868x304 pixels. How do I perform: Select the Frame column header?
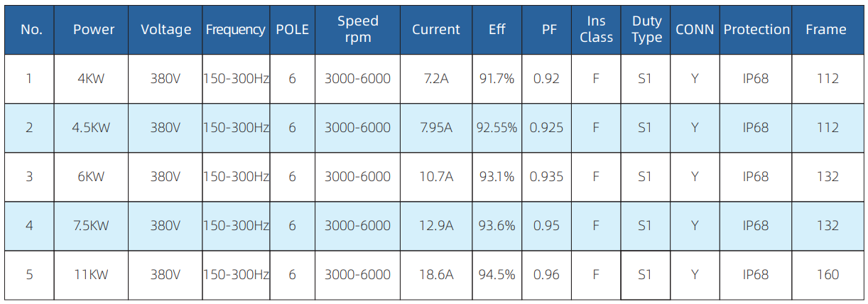[x=826, y=29]
